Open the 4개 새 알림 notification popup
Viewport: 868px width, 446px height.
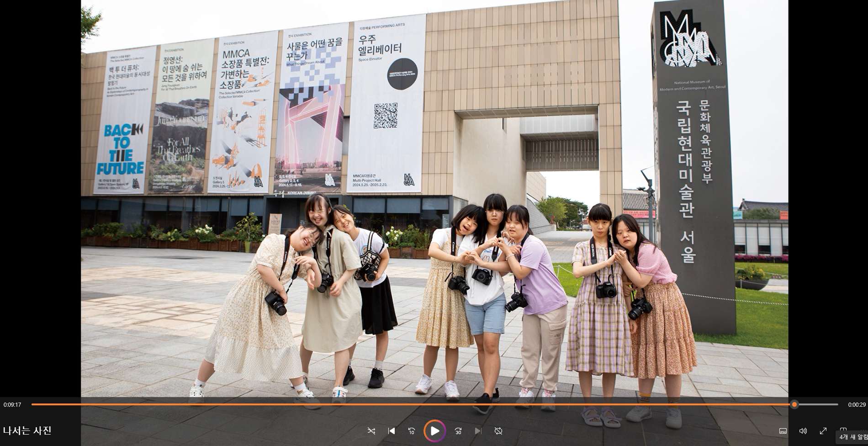(x=852, y=437)
